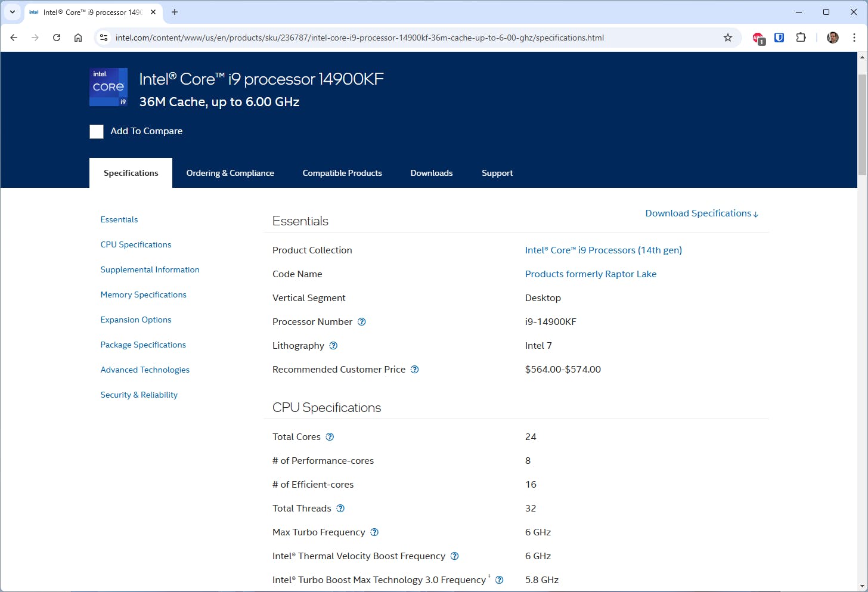Click the Essentials section heading
Image resolution: width=868 pixels, height=592 pixels.
(x=300, y=221)
